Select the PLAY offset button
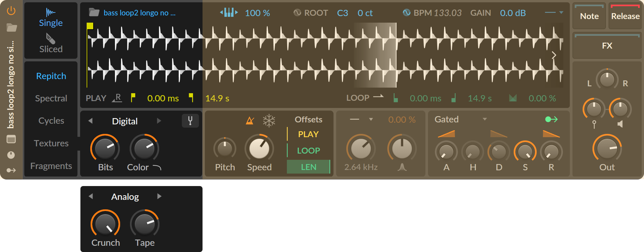 pos(308,134)
